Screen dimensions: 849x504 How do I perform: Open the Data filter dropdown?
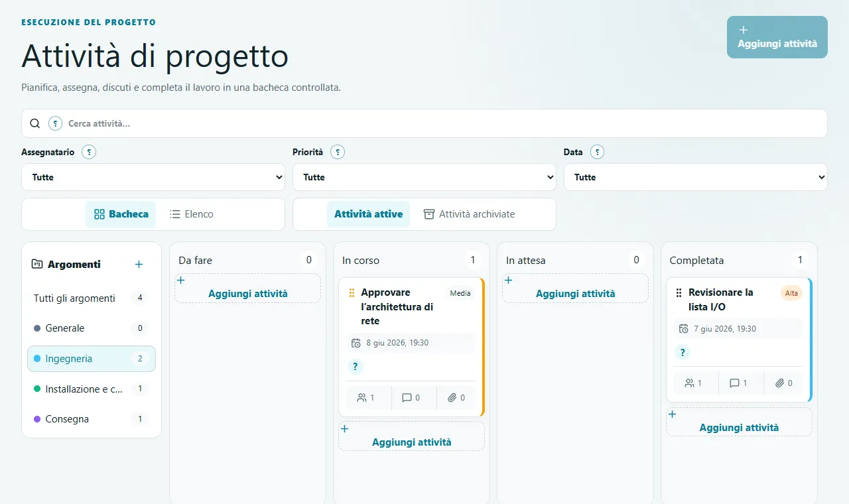(695, 177)
